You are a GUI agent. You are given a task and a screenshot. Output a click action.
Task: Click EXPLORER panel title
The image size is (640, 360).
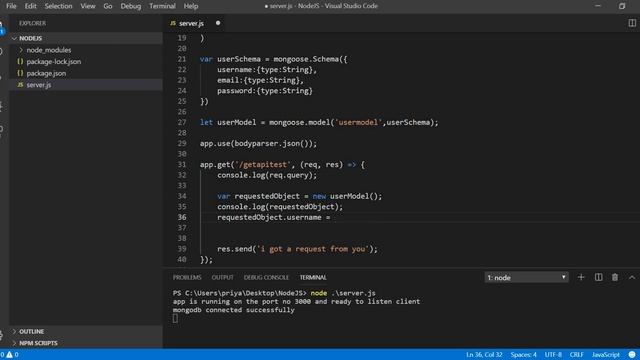coord(32,23)
